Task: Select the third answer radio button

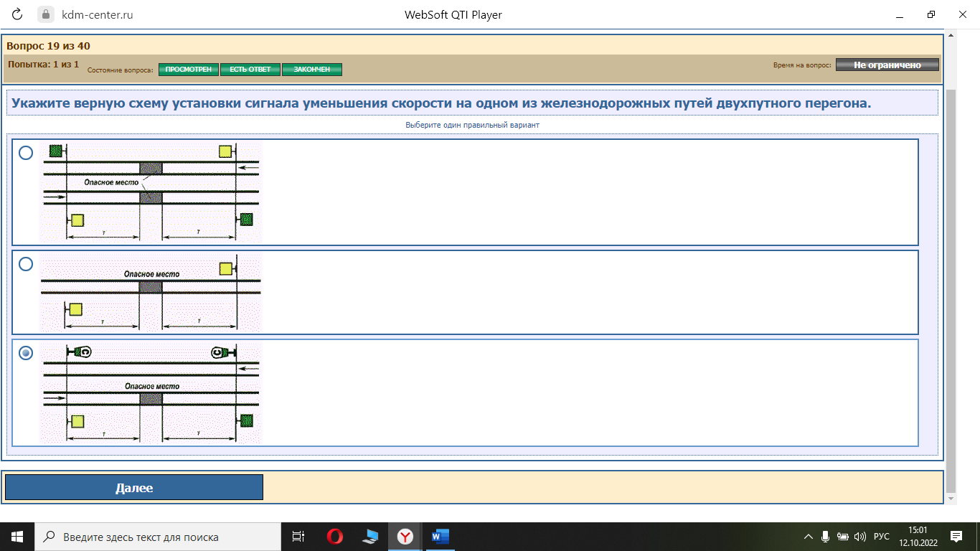Action: point(26,353)
